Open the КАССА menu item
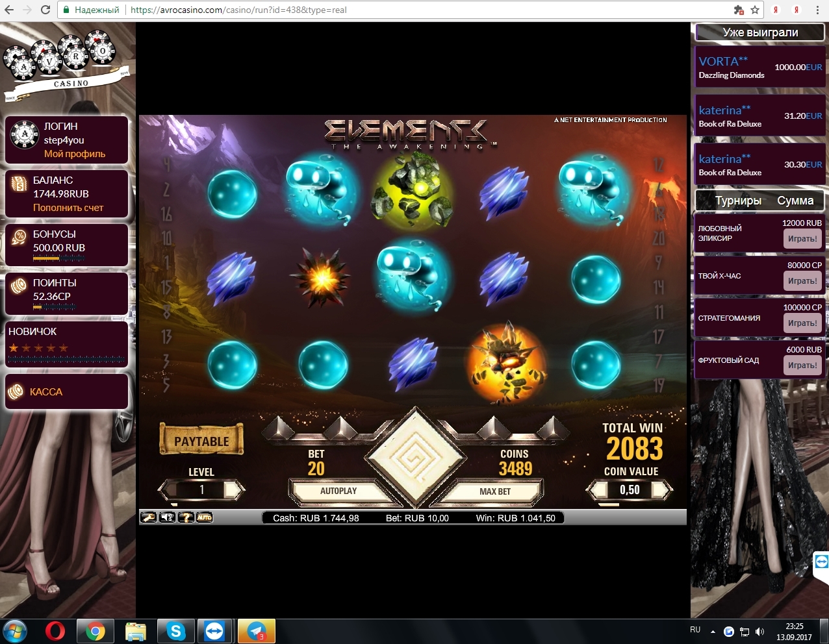Viewport: 829px width, 644px height. (x=66, y=391)
